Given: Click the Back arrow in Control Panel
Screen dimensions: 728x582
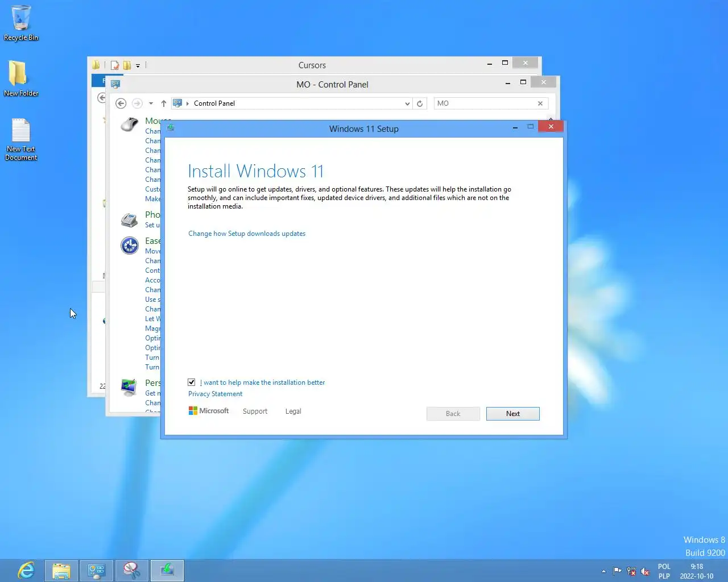Looking at the screenshot, I should pos(121,103).
